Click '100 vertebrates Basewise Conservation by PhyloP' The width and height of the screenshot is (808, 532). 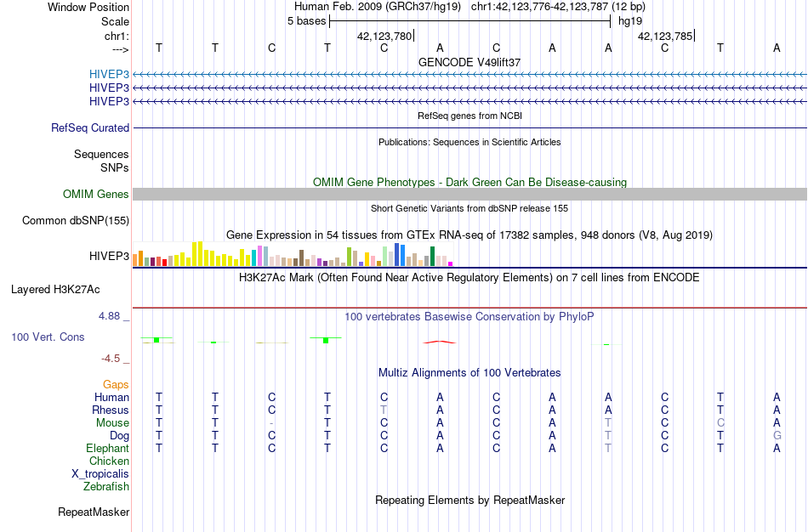point(469,317)
